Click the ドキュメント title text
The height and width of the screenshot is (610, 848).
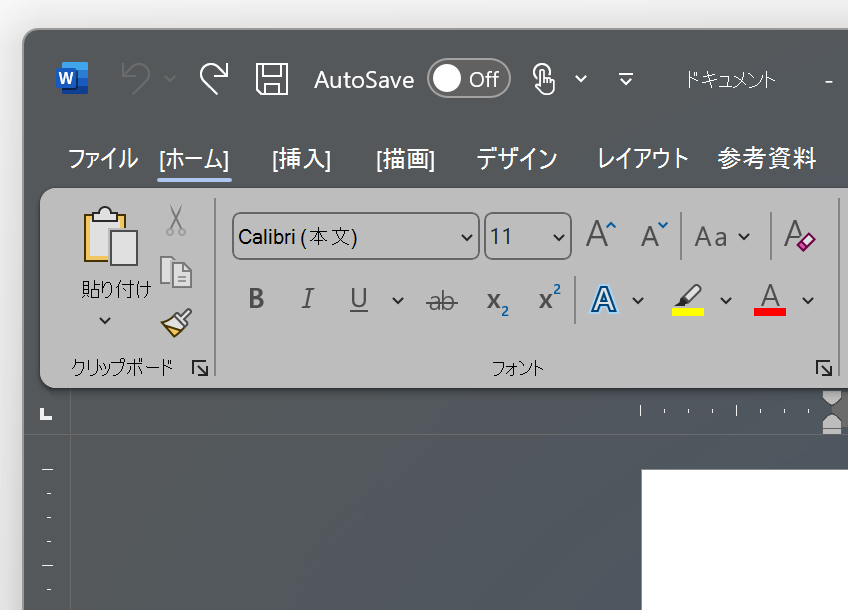(x=730, y=79)
